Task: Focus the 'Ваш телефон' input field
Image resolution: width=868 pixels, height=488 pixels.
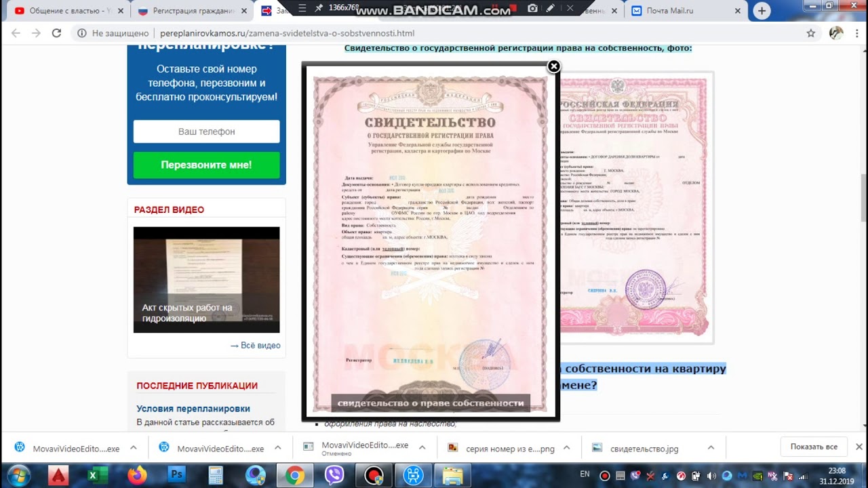Action: tap(206, 131)
